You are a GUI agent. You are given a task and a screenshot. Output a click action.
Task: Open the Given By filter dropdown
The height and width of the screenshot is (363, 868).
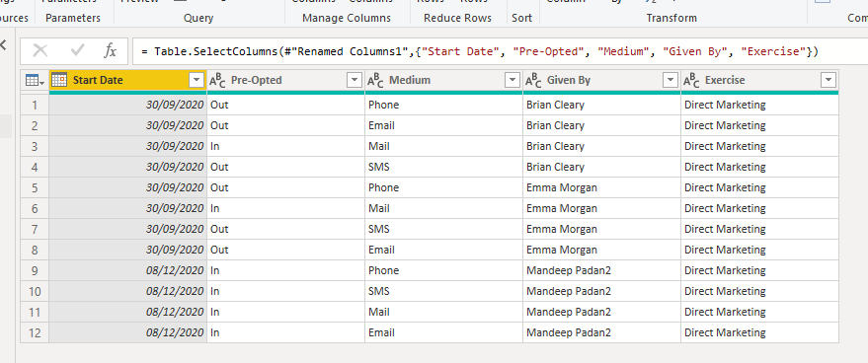[670, 80]
